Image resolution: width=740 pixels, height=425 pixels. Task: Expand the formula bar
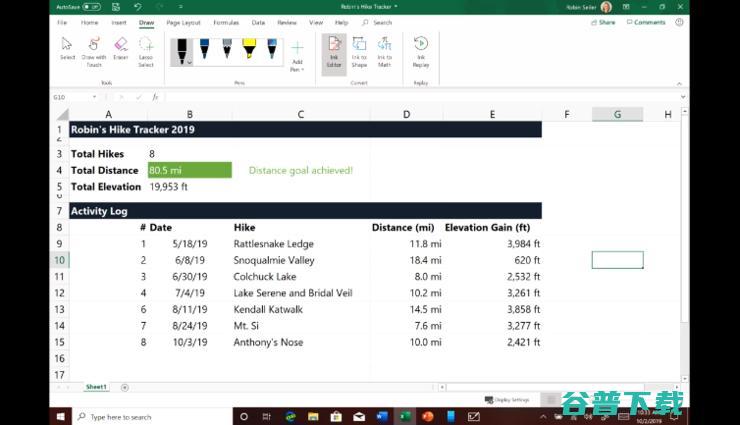[683, 97]
